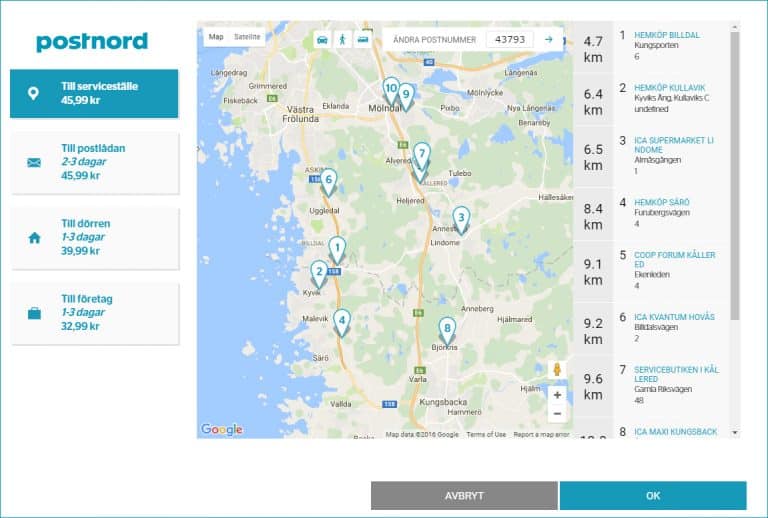The height and width of the screenshot is (518, 768).
Task: Choose Till servicestalle 45,99 kr option
Action: coord(94,94)
